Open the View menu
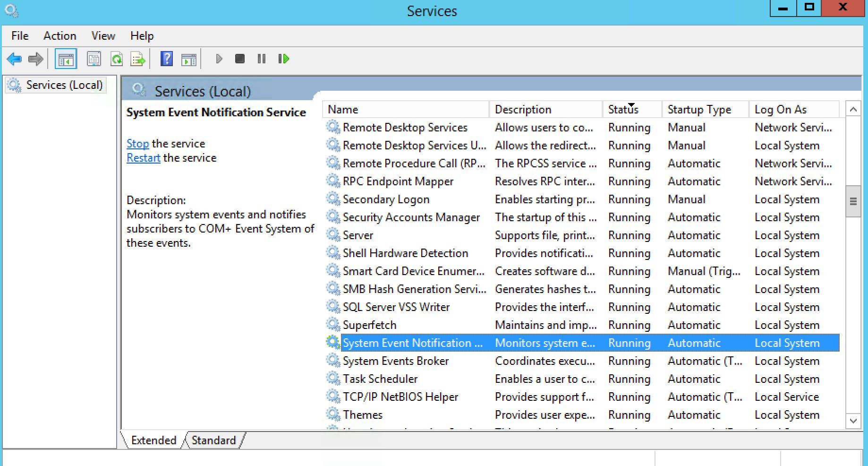The height and width of the screenshot is (466, 868). 102,35
